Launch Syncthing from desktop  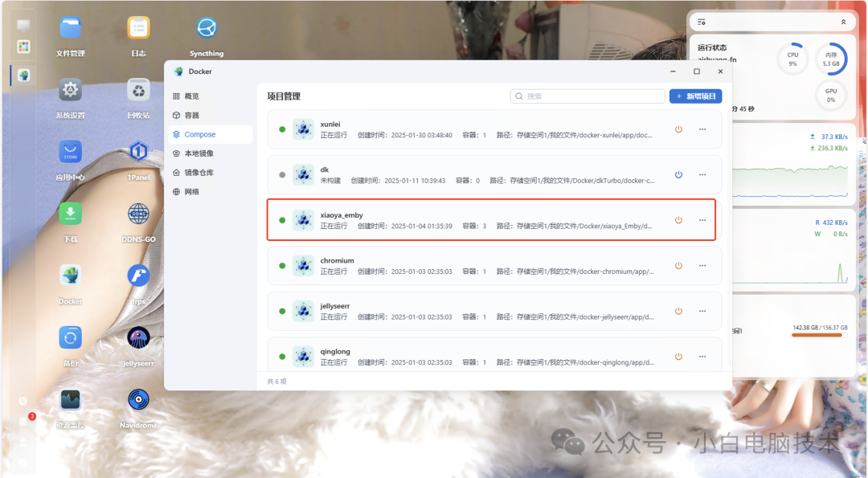click(207, 27)
